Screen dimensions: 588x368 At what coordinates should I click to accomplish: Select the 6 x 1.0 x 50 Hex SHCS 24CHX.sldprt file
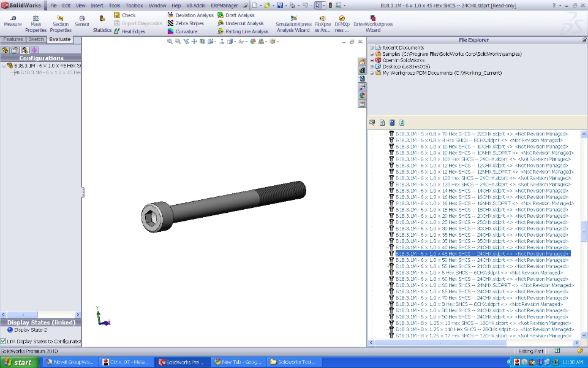(482, 260)
